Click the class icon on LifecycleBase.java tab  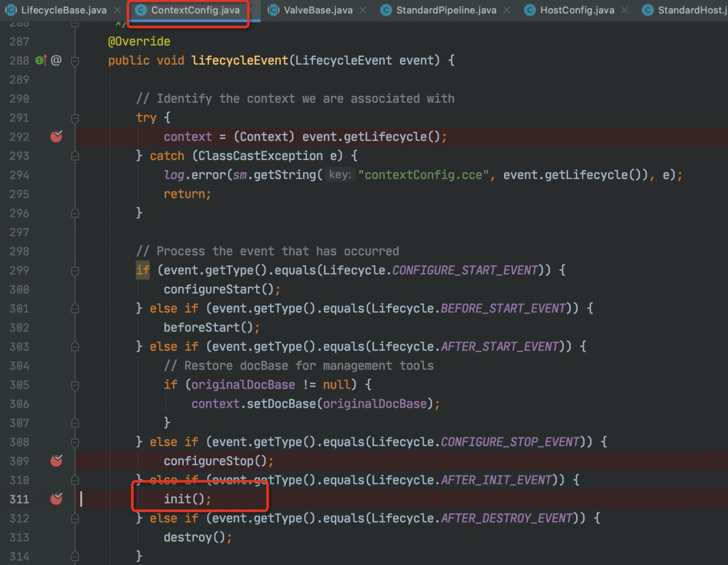11,10
